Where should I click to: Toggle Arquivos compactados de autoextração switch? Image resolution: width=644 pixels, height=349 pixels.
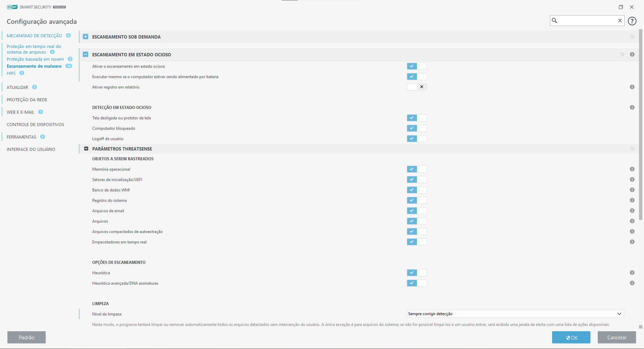(x=417, y=231)
